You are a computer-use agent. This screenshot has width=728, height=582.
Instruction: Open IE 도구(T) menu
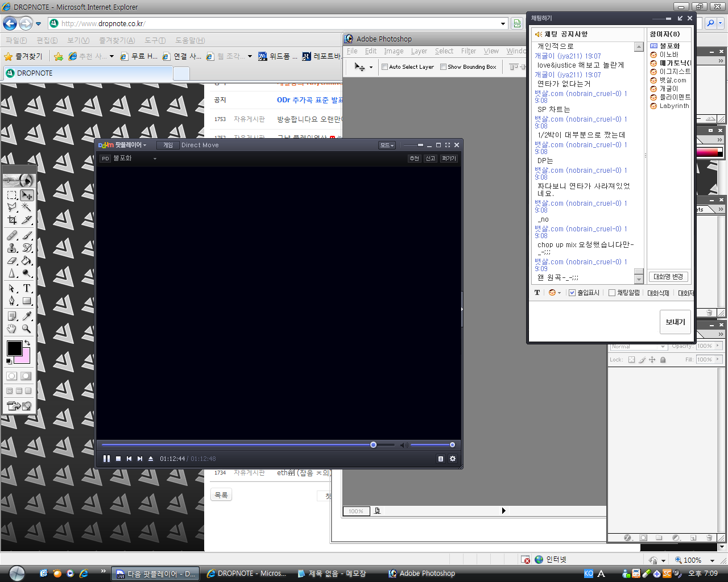tap(155, 40)
